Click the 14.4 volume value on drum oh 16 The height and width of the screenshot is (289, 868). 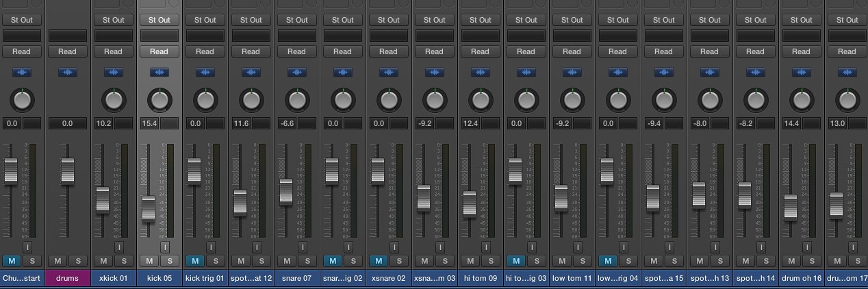[x=792, y=124]
